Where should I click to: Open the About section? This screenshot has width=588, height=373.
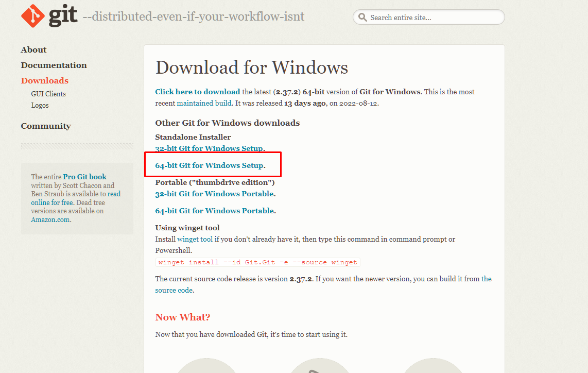[34, 50]
